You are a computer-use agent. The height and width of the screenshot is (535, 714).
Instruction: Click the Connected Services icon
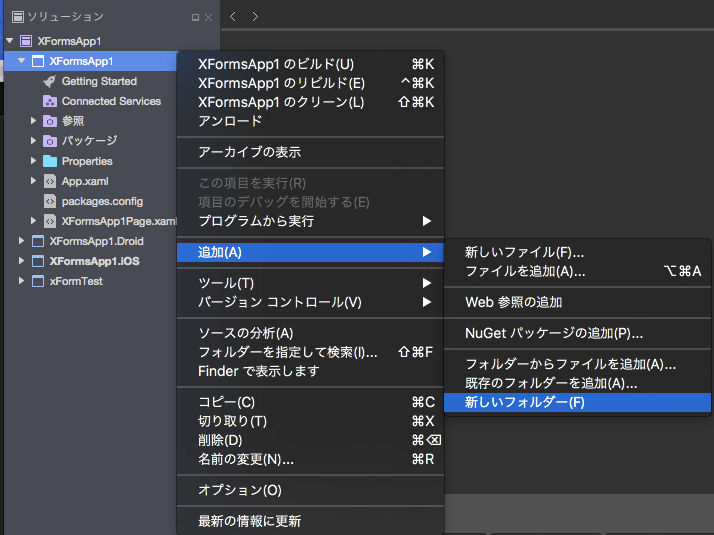tap(50, 101)
